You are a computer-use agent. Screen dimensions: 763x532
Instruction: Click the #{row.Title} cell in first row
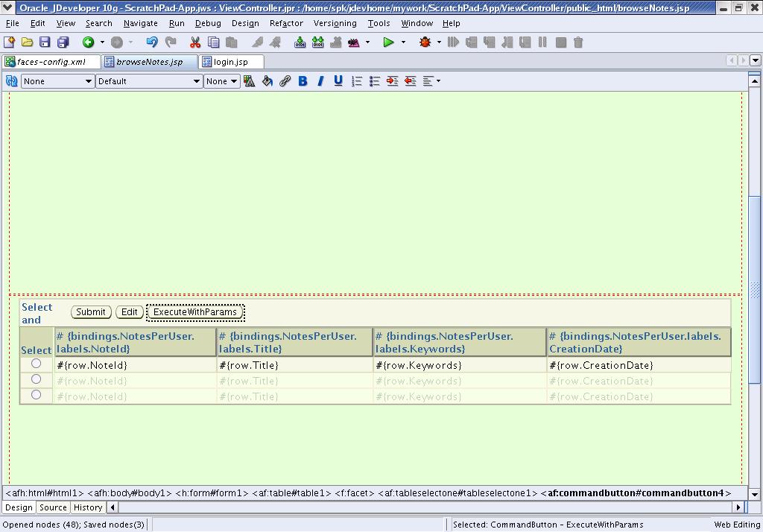pos(294,365)
